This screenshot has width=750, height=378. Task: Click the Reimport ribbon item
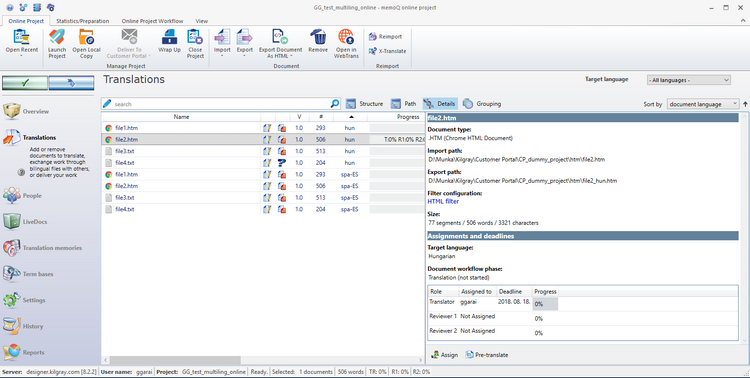click(x=386, y=36)
